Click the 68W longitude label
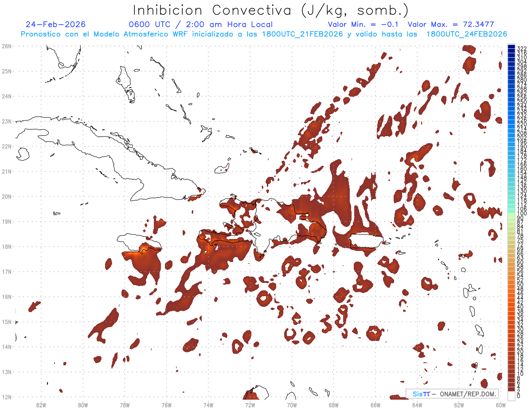This screenshot has height=411, width=532. tap(333, 405)
